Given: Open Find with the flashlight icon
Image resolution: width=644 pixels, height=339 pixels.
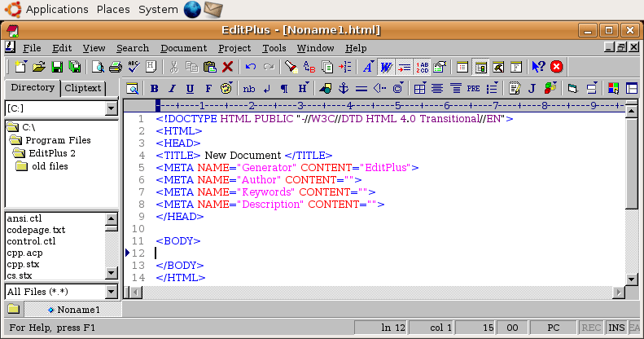Looking at the screenshot, I should (x=291, y=67).
